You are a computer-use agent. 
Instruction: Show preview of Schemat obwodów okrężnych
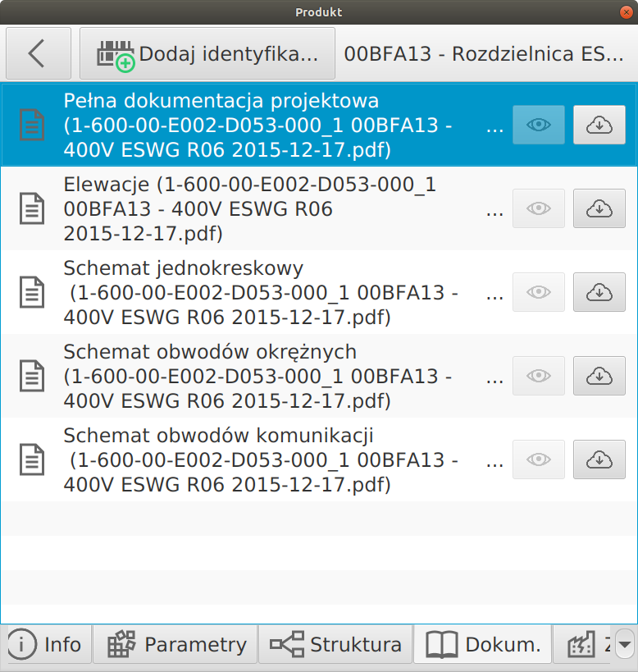538,376
